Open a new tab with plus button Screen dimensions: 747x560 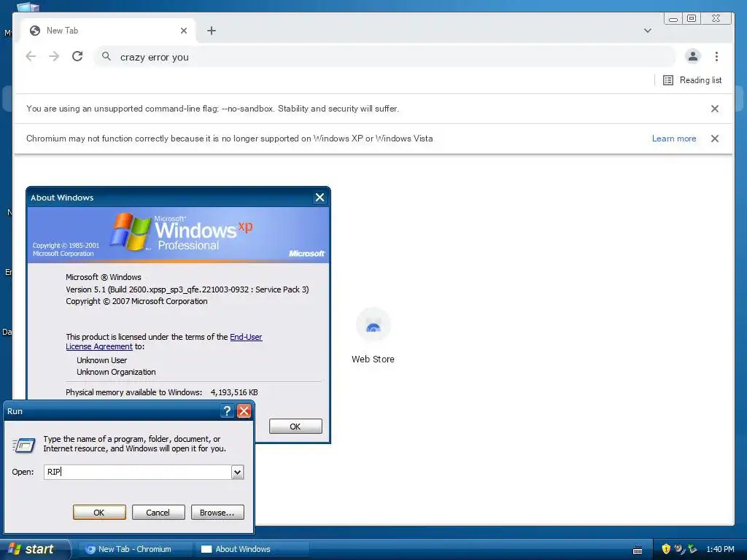[x=212, y=31]
